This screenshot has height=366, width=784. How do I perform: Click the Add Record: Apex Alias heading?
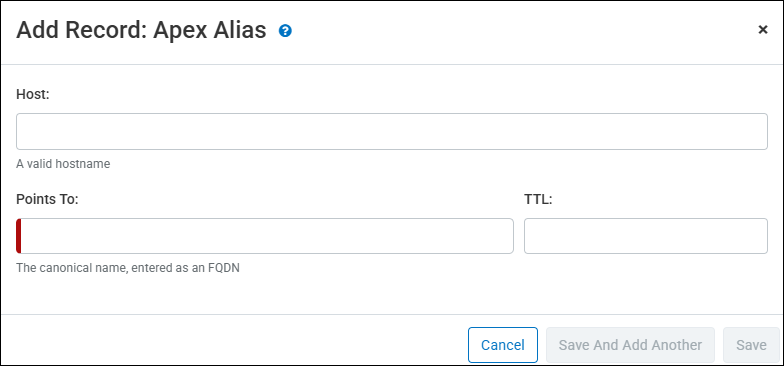click(141, 30)
